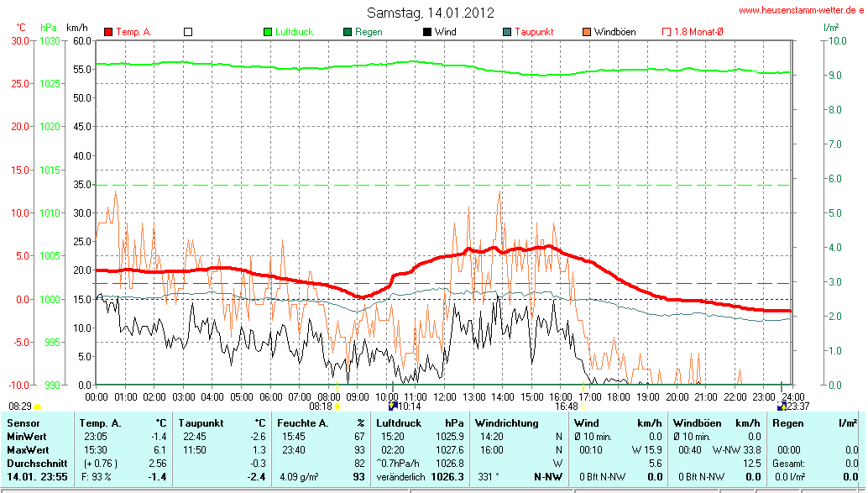Image resolution: width=868 pixels, height=493 pixels.
Task: Click the N-NW wind direction value
Action: [x=547, y=477]
